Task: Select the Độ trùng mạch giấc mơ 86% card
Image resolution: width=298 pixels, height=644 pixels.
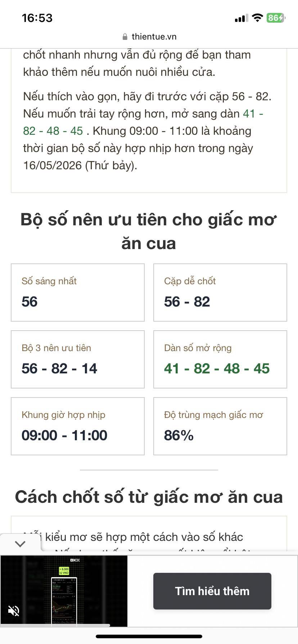Action: pyautogui.click(x=220, y=426)
